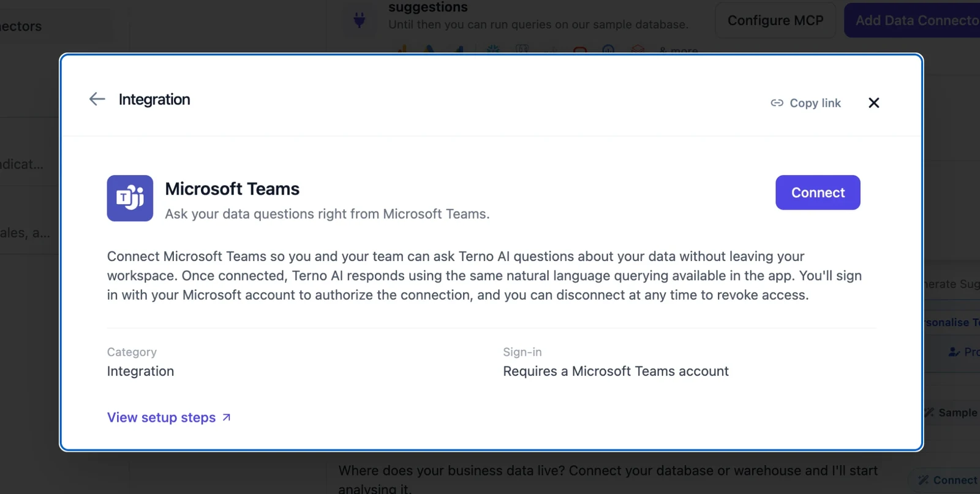Click the Sample button in background
Image resolution: width=980 pixels, height=494 pixels.
[x=952, y=412]
